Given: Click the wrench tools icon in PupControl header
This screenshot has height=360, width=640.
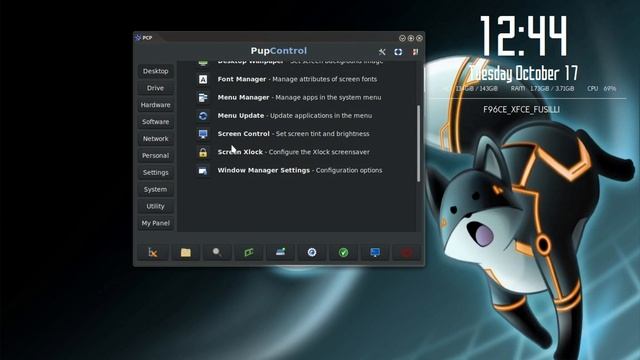Looking at the screenshot, I should (x=382, y=52).
